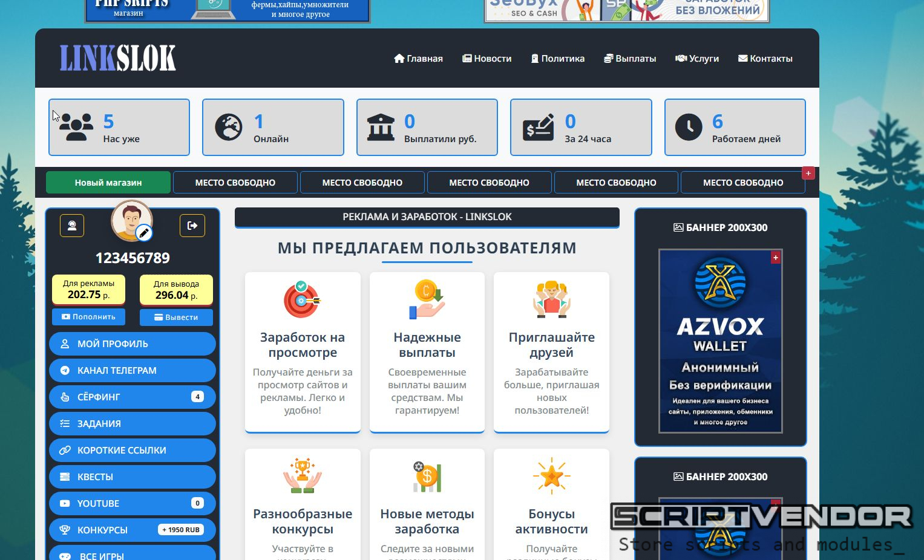Click the logout icon in the profile panel
This screenshot has height=560, width=924.
coord(192,226)
